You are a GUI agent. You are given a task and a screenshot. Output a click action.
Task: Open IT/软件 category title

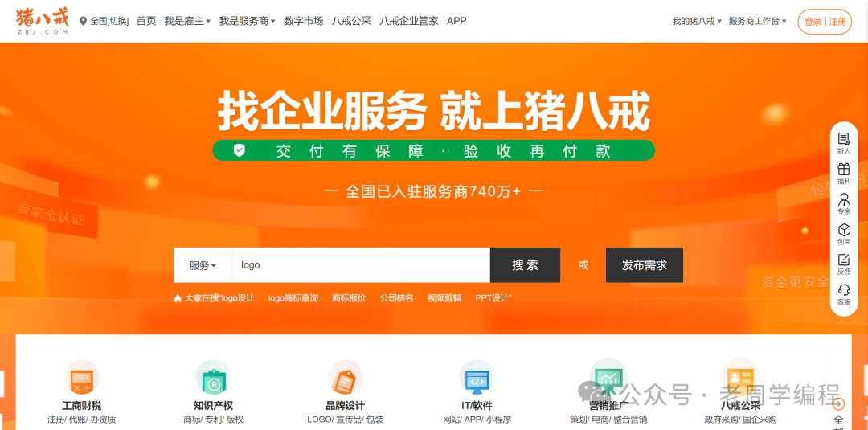pyautogui.click(x=477, y=406)
